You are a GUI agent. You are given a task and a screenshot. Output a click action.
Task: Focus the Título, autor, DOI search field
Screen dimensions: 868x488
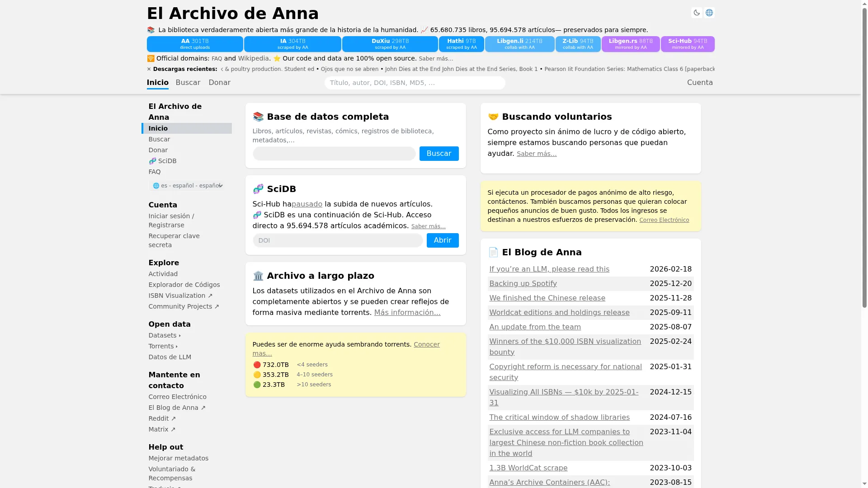pos(415,83)
